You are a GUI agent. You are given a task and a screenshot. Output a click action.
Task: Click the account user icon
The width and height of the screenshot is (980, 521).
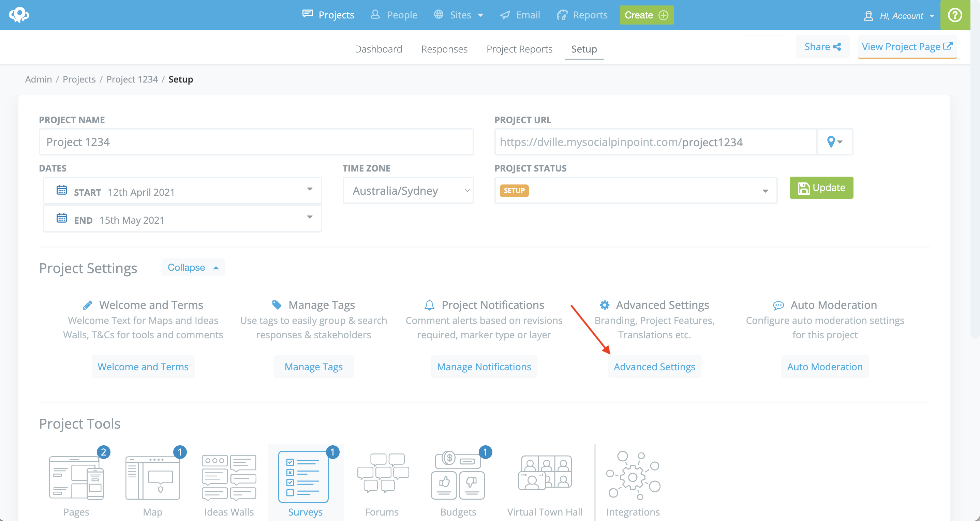(868, 16)
